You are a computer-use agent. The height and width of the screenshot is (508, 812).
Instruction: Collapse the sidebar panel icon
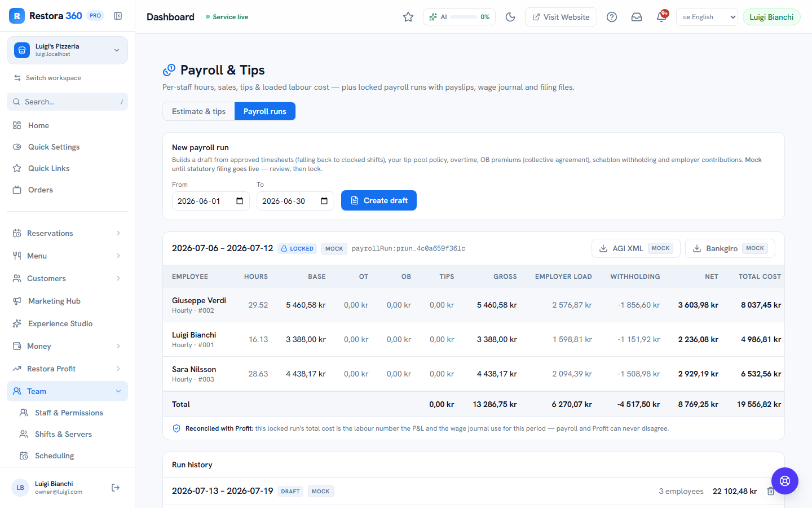point(118,16)
